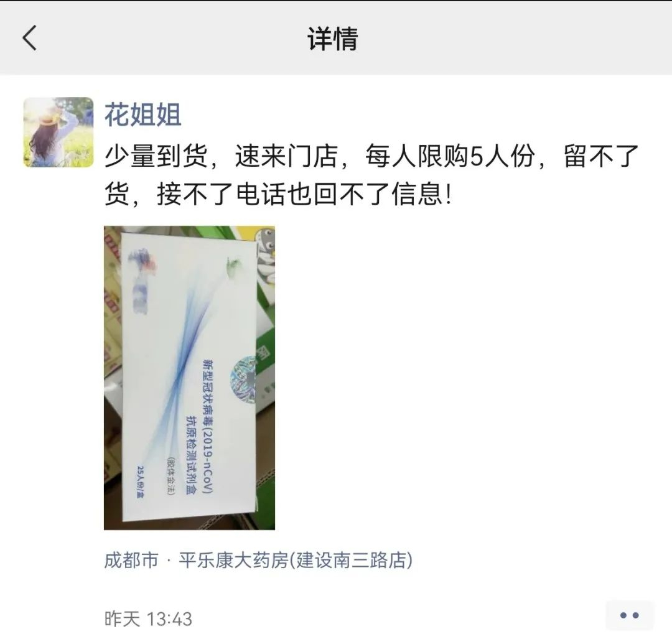Click the (胶体金法) text on the box
Screen dimensions: 672x634
point(170,476)
